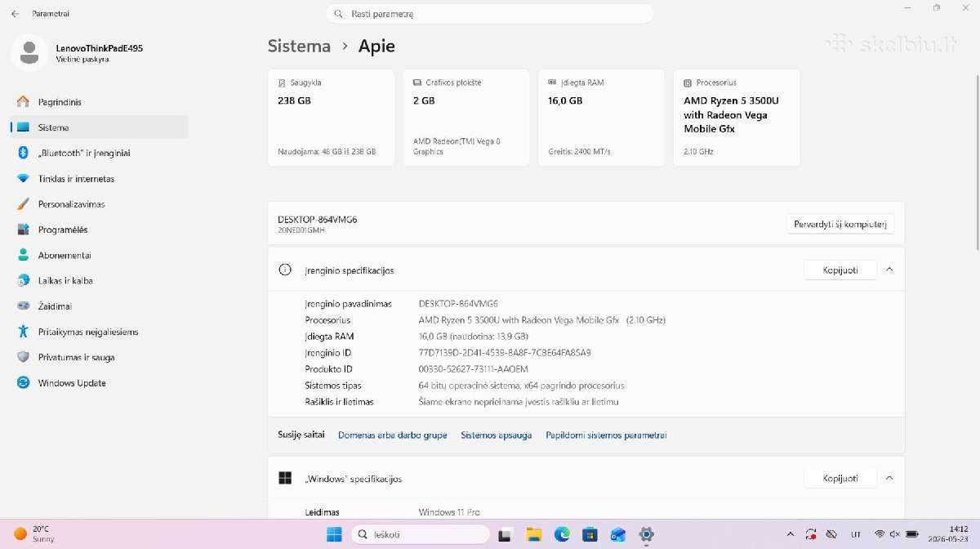Open Domenas arba darbo grupė link

click(393, 435)
